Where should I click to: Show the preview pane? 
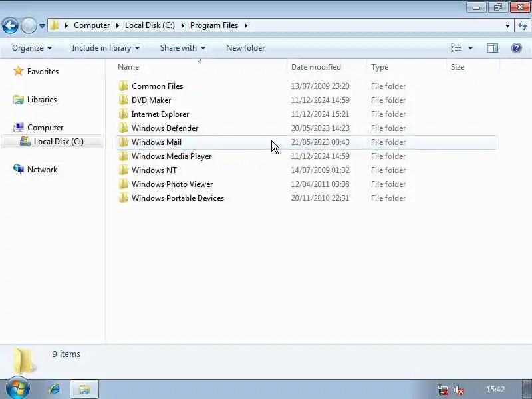(493, 48)
